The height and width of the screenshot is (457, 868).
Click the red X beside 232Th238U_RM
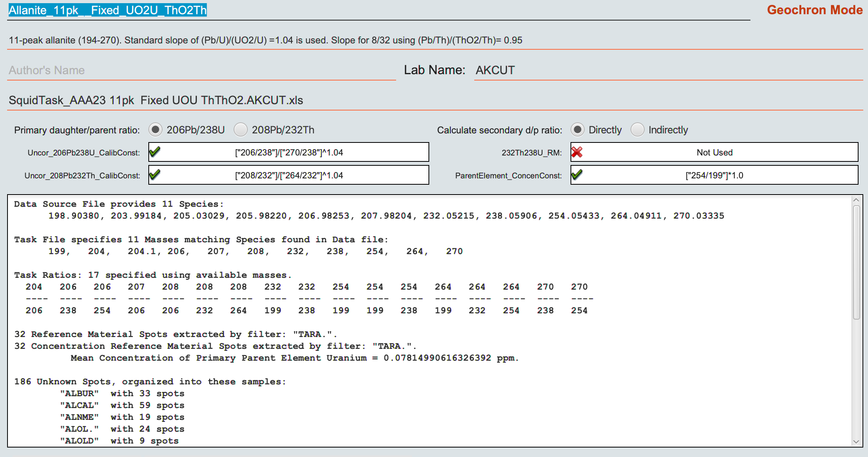(577, 152)
